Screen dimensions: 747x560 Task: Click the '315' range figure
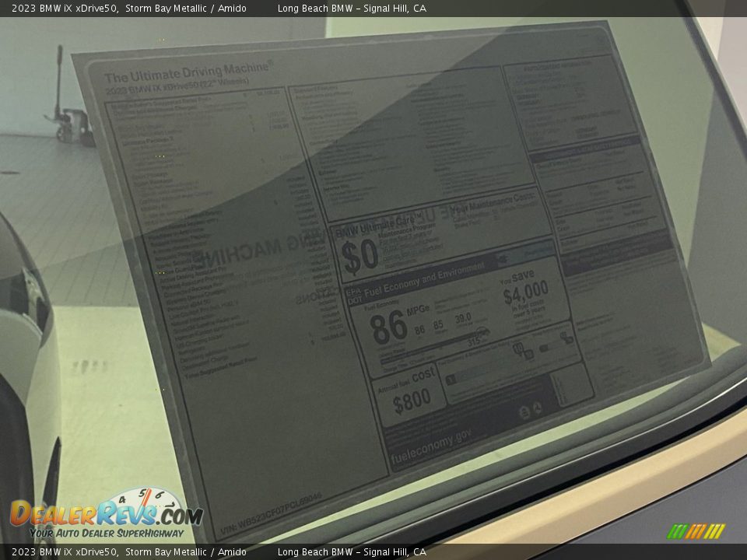[x=474, y=341]
